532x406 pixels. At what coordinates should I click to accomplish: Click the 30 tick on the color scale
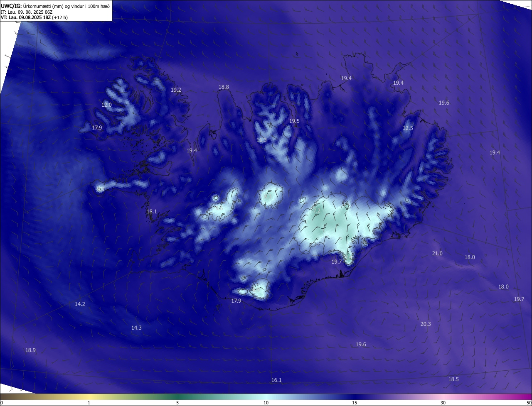click(443, 403)
